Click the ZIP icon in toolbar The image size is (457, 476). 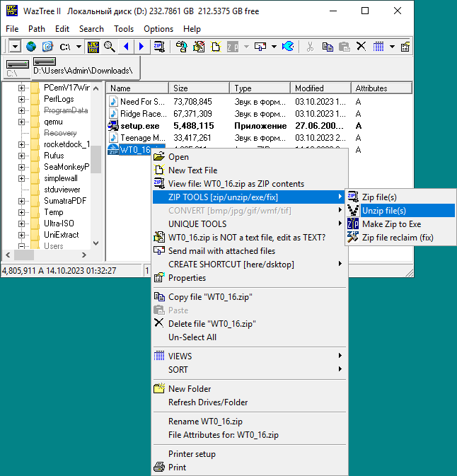point(159,47)
